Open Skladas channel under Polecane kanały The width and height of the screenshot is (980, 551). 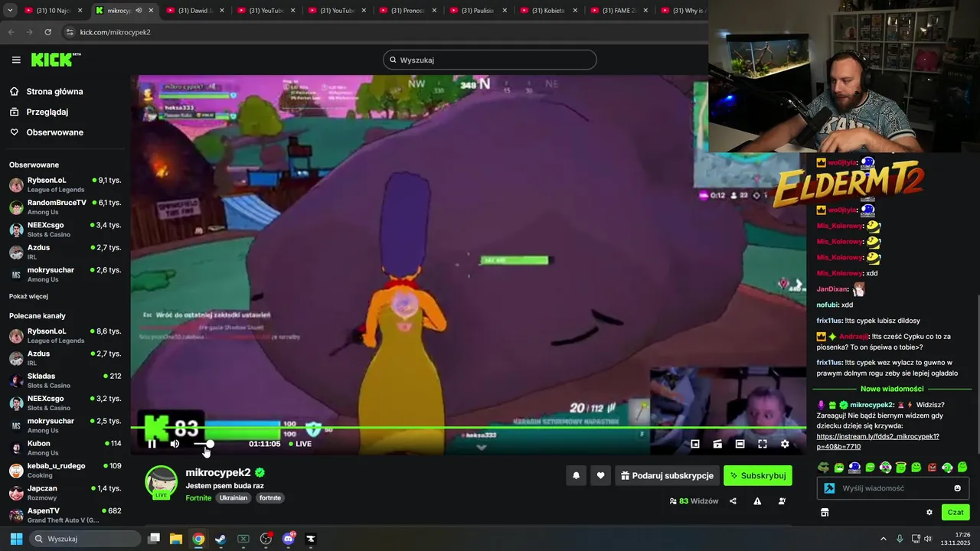pos(65,380)
